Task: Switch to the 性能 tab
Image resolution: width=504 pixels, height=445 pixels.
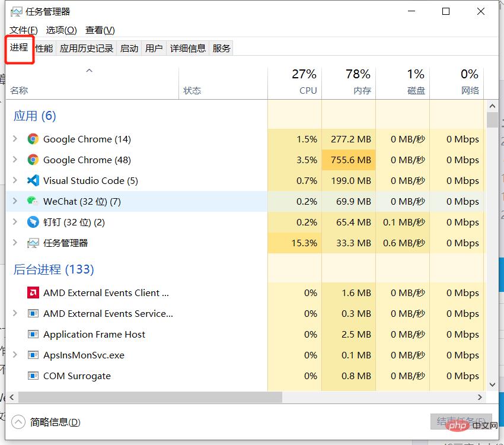Action: click(44, 48)
